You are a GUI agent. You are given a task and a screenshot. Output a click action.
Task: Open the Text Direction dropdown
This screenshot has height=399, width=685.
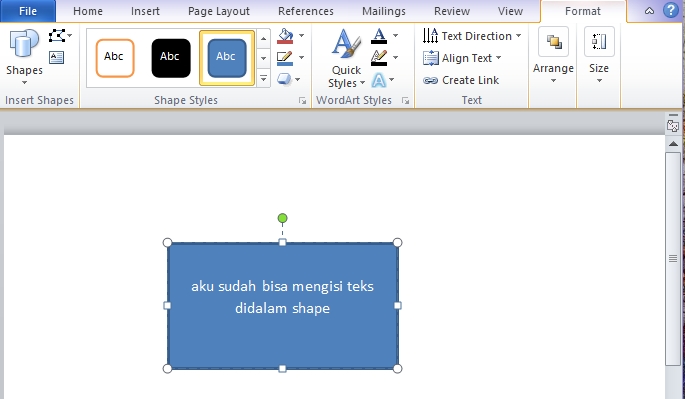point(472,36)
